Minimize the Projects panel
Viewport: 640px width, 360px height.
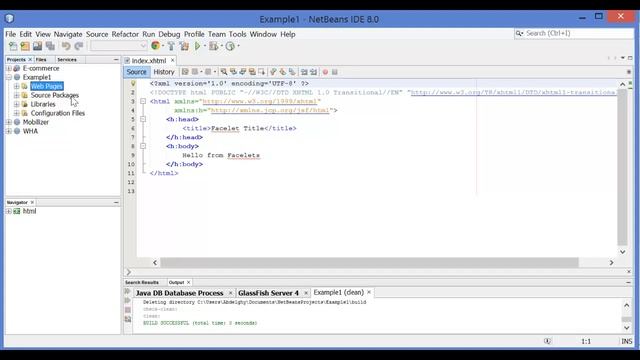(x=116, y=60)
